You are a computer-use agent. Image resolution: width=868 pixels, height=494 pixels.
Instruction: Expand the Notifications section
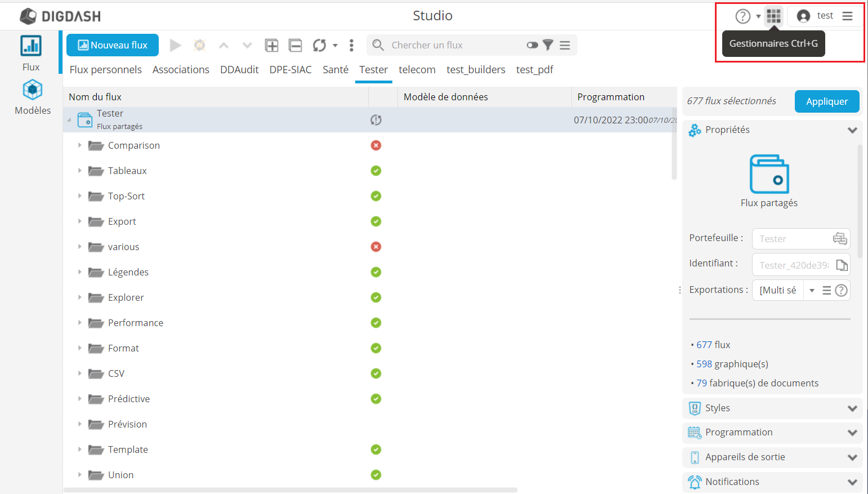852,482
